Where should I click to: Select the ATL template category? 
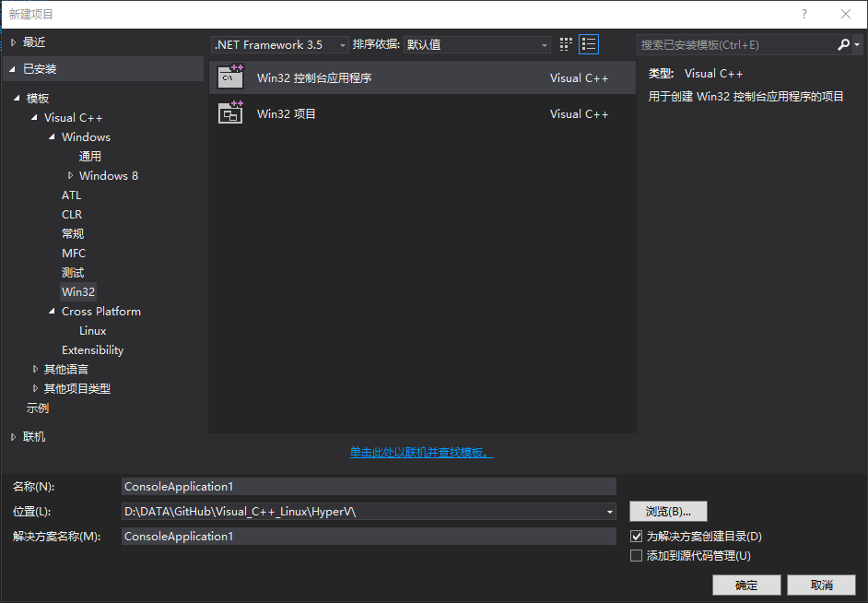[x=71, y=195]
